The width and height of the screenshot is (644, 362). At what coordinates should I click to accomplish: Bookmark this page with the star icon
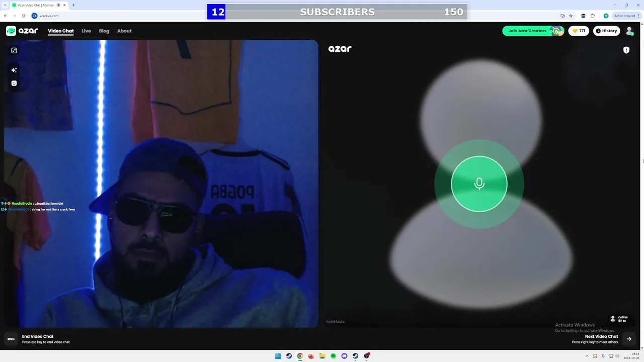tap(571, 16)
